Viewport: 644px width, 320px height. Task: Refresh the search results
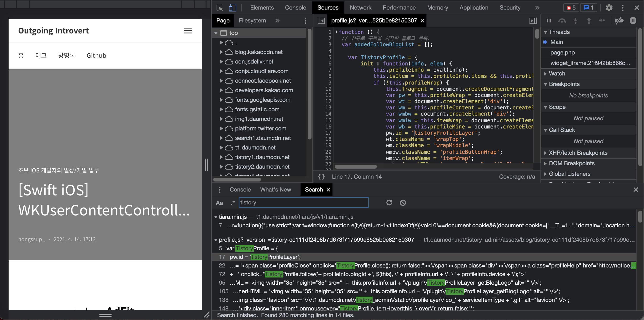coord(389,203)
